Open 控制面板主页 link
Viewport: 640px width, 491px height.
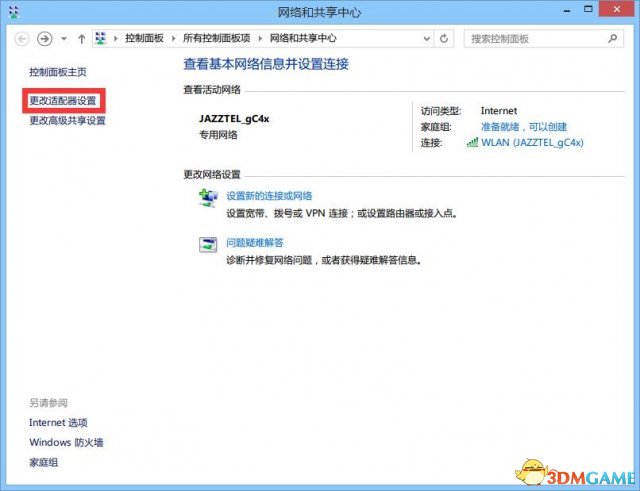tap(58, 72)
